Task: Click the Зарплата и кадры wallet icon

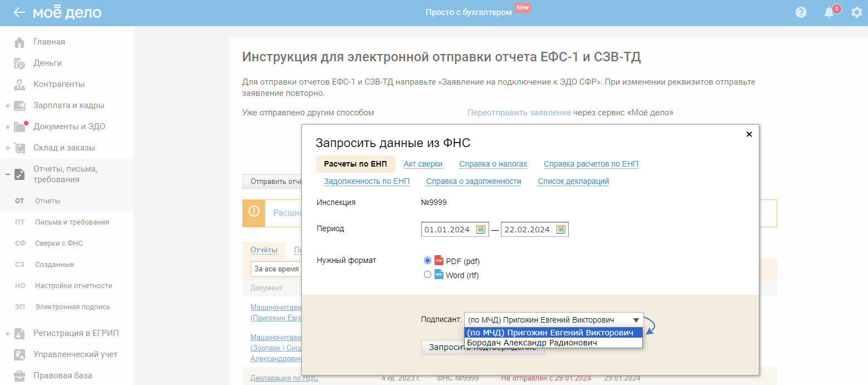Action: 19,106
